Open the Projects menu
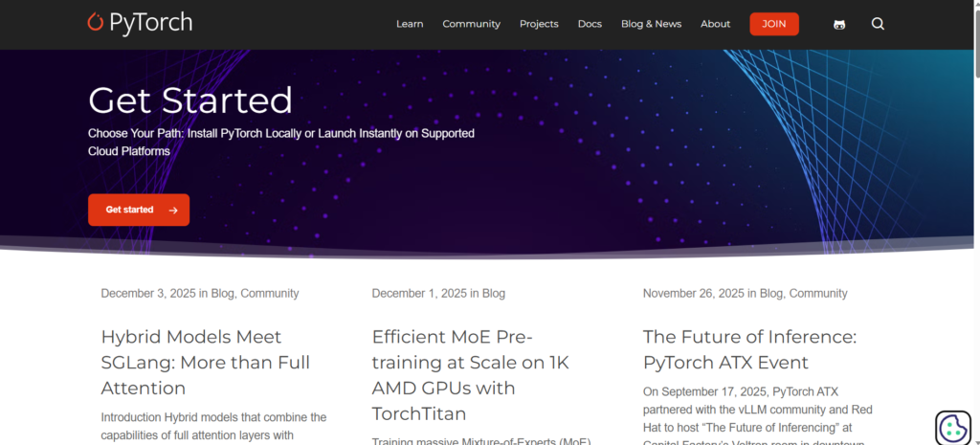Image resolution: width=980 pixels, height=445 pixels. (539, 24)
